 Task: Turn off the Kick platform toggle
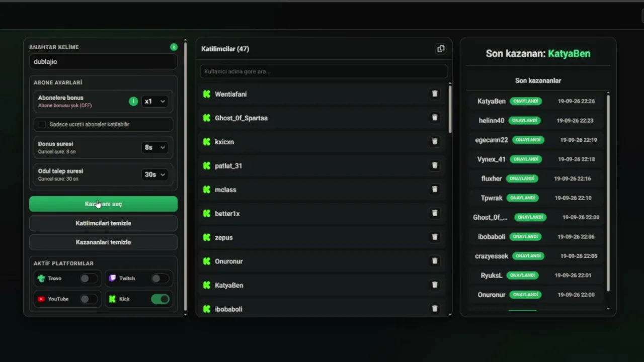click(160, 299)
